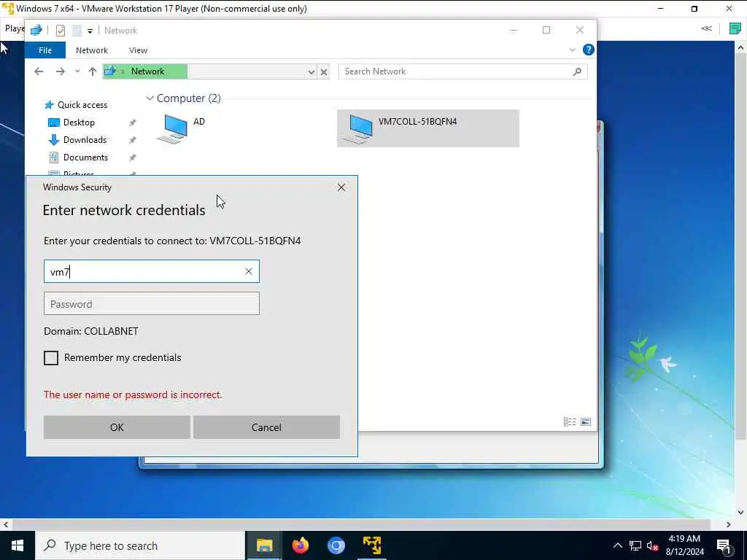Go forward using the right arrow
This screenshot has height=560, width=747.
coord(60,71)
